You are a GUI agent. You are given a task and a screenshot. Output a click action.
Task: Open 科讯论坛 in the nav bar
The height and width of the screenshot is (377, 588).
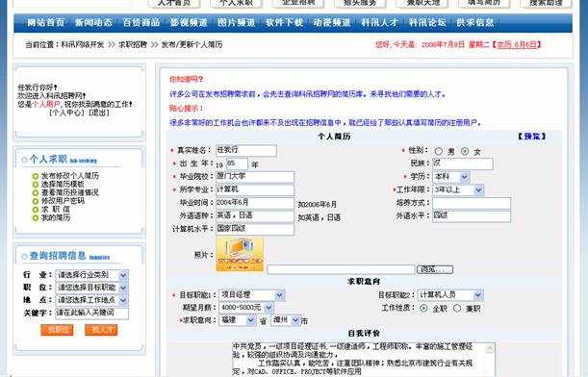(427, 22)
